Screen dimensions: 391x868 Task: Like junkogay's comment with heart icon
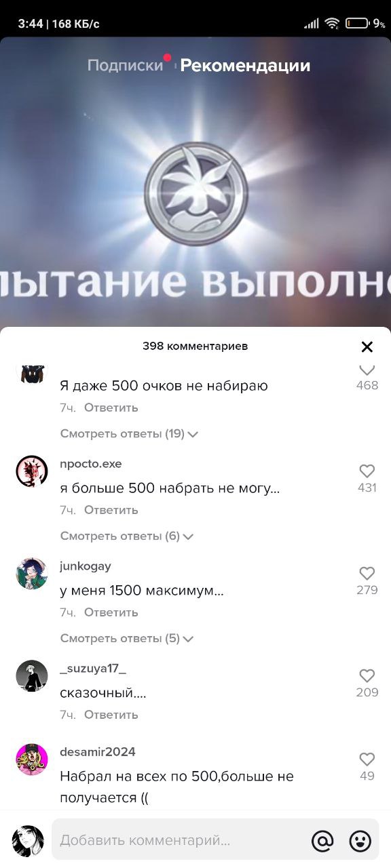click(x=367, y=574)
